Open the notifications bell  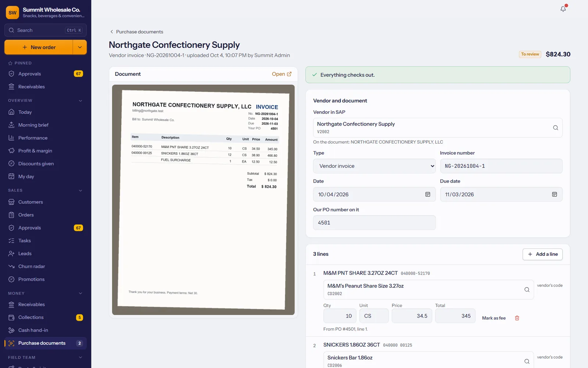[563, 9]
